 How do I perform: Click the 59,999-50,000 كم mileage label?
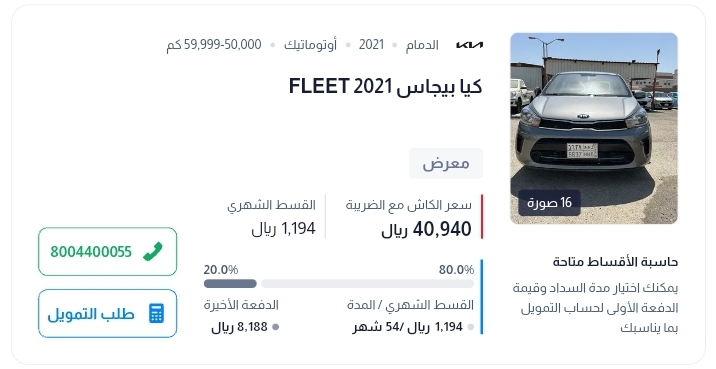(x=214, y=45)
